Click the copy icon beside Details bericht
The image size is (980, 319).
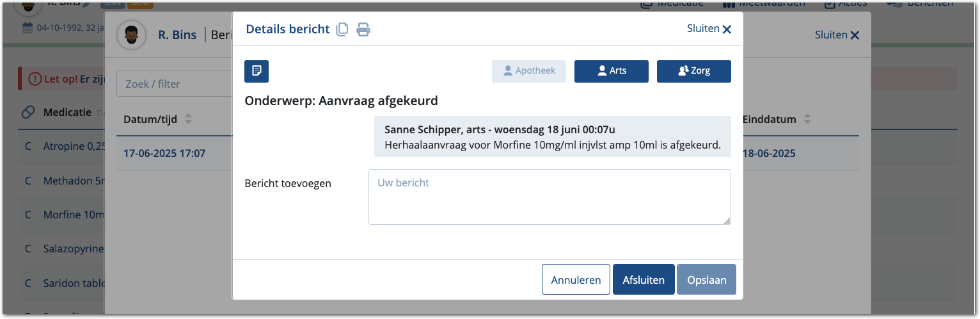click(342, 29)
